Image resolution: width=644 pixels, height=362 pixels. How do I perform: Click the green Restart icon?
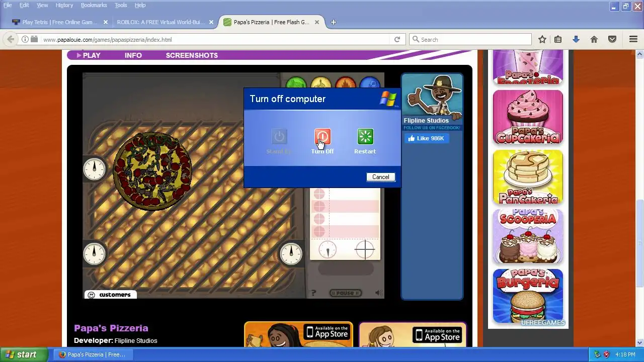pyautogui.click(x=365, y=137)
